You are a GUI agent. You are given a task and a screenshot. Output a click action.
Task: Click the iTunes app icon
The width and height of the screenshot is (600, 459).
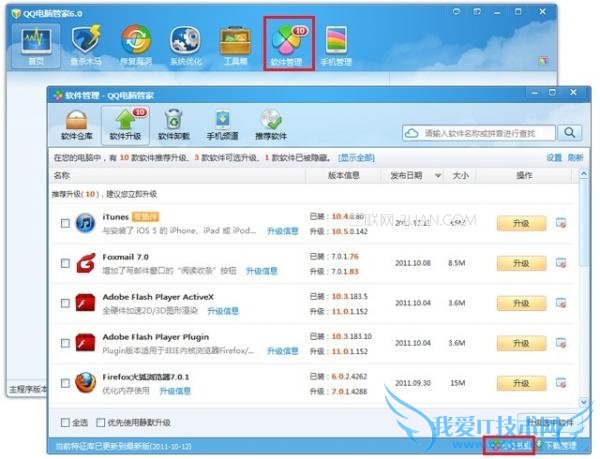click(85, 223)
